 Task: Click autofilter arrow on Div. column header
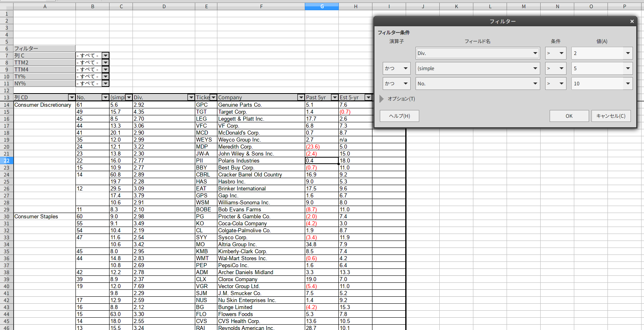tap(191, 98)
